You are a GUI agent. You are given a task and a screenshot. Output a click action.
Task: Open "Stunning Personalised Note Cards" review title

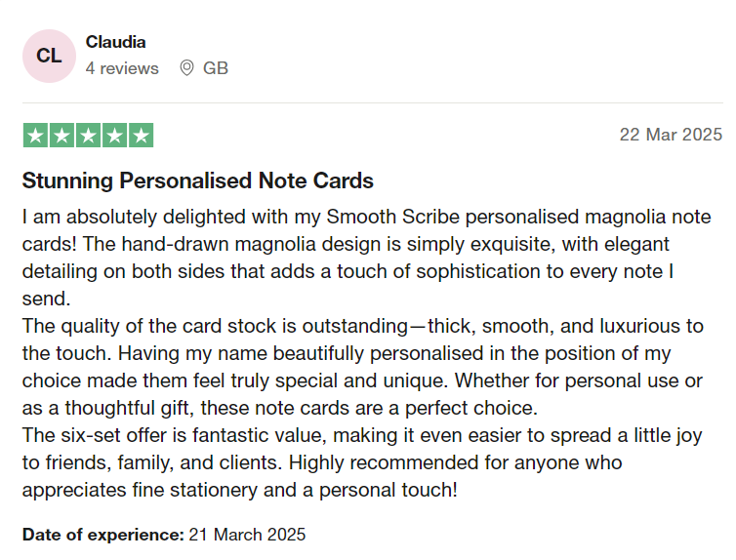pos(197,180)
